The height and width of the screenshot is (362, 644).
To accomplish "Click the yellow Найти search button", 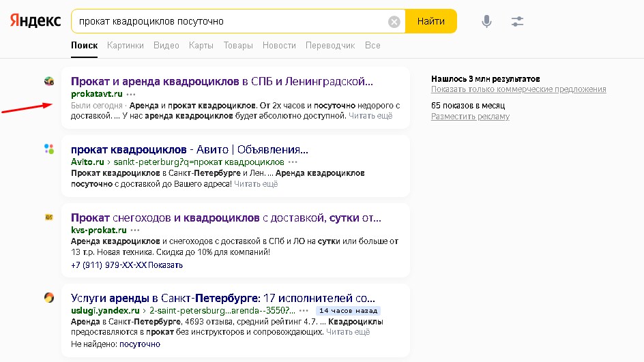I will click(x=431, y=21).
